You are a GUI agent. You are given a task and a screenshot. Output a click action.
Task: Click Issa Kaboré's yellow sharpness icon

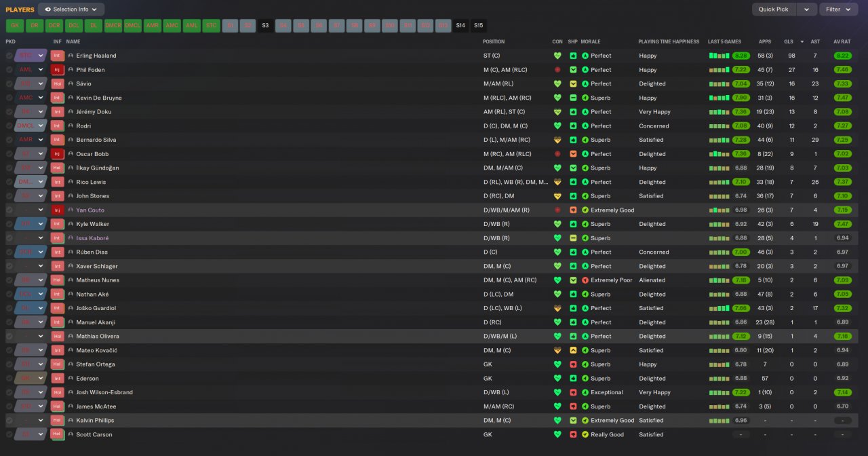[573, 238]
